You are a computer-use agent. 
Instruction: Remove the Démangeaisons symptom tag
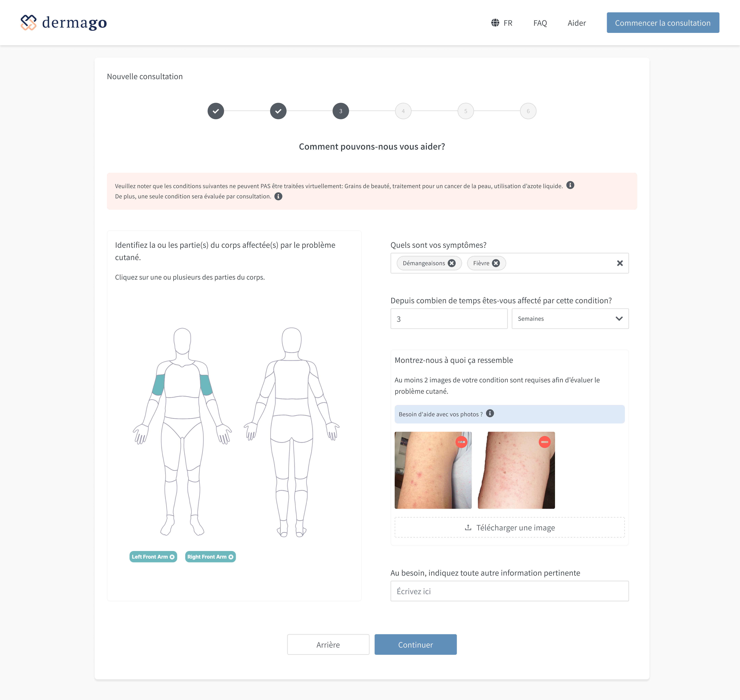pyautogui.click(x=452, y=263)
